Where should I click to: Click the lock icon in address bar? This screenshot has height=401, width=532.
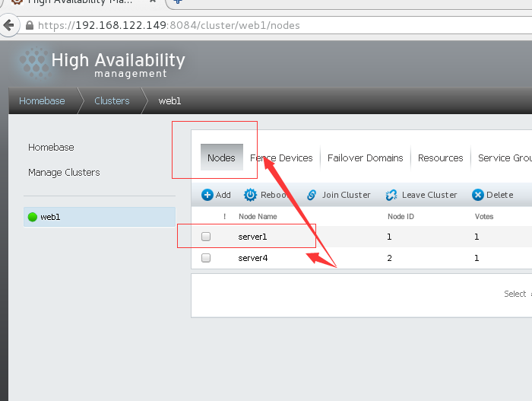point(30,25)
